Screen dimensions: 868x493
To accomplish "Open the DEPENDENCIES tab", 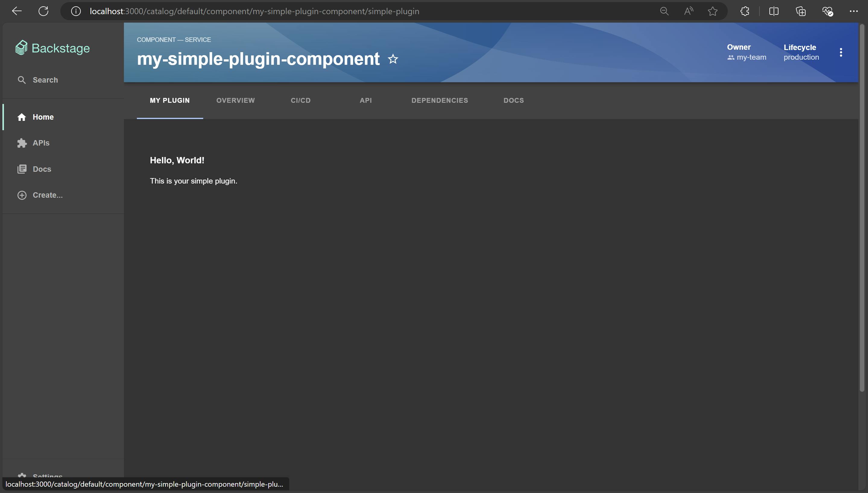I will (440, 101).
